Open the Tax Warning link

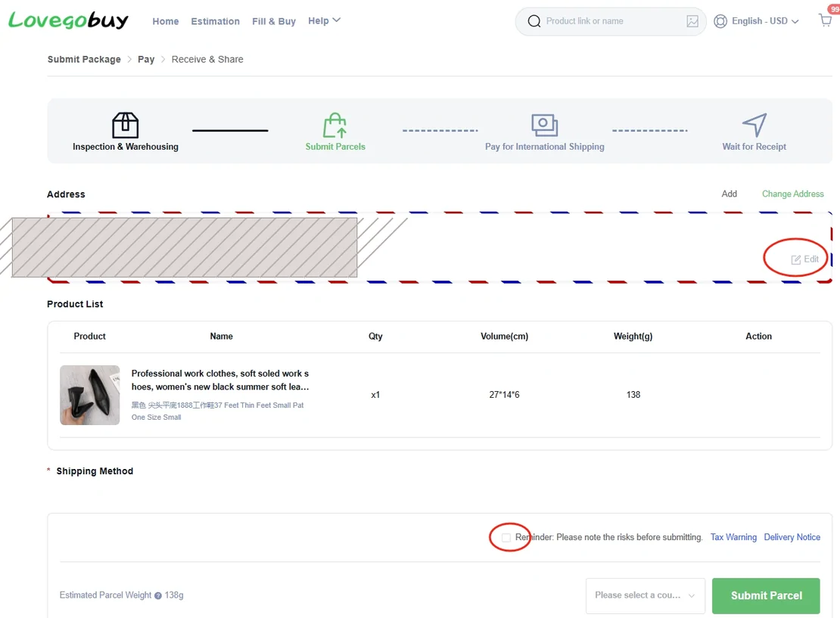click(733, 537)
